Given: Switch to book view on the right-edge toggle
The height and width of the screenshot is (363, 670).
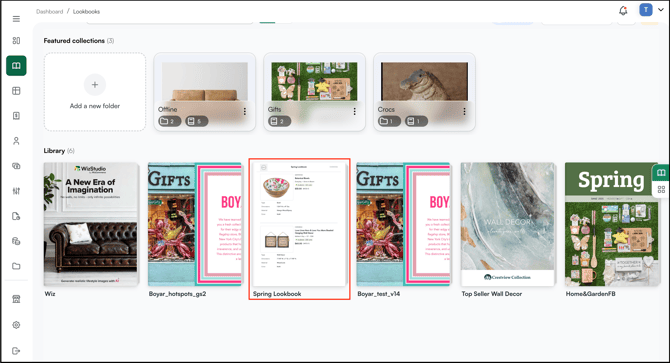Looking at the screenshot, I should pos(661,173).
